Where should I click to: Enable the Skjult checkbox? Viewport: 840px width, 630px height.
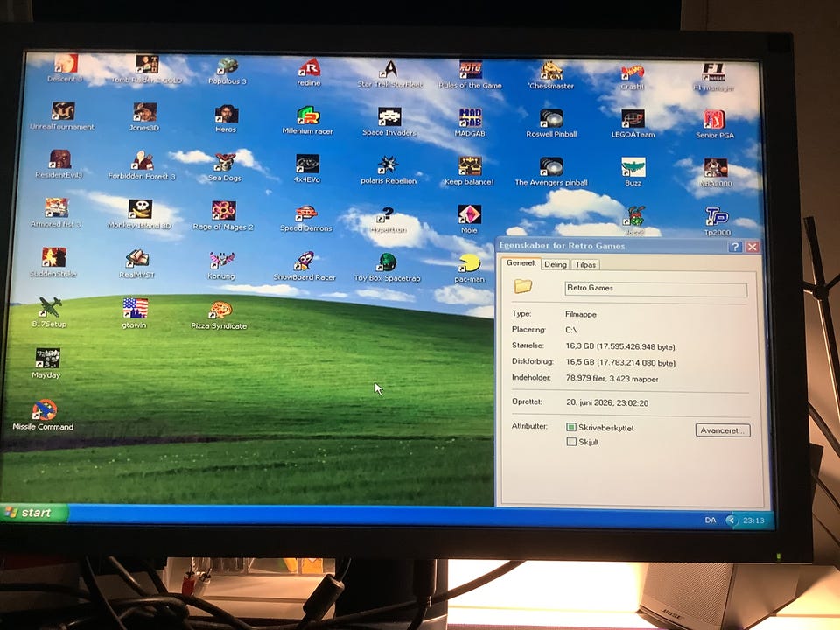click(571, 442)
